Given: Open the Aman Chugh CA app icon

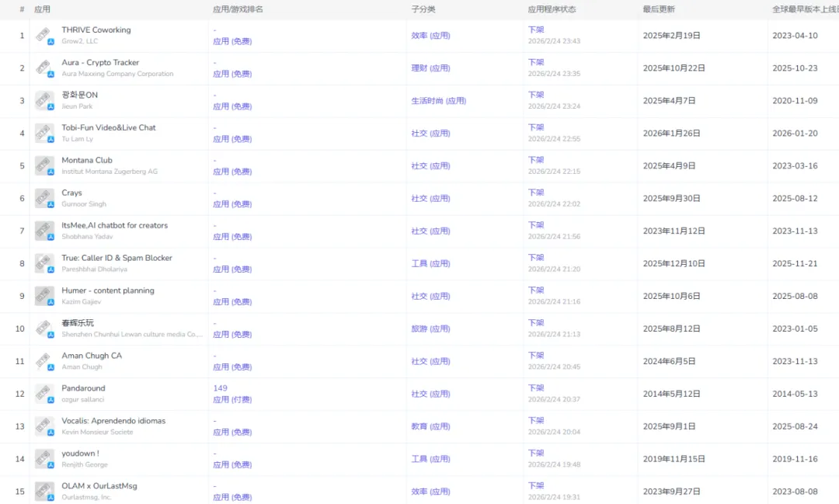Looking at the screenshot, I should (44, 362).
